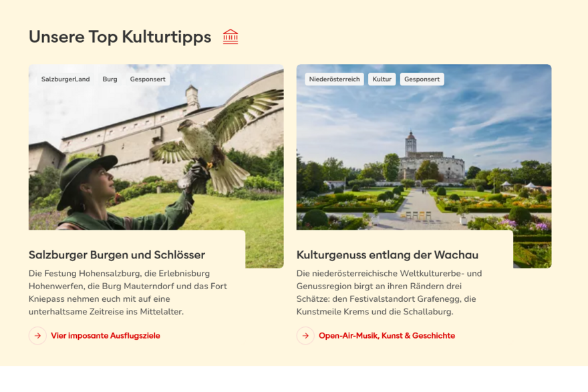This screenshot has height=392, width=588.
Task: Open Vier imposante Ausflugsziele link
Action: coord(106,336)
